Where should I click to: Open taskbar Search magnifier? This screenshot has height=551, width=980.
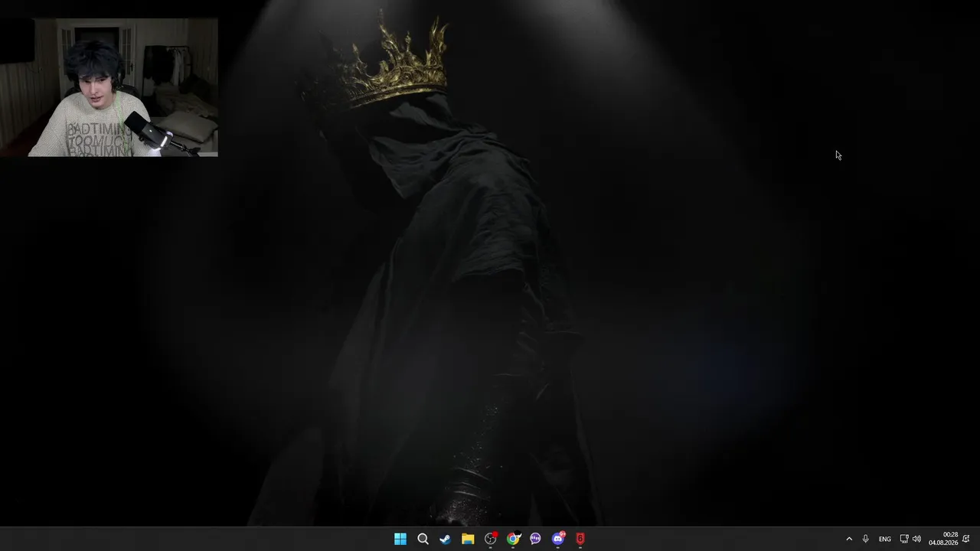click(423, 539)
